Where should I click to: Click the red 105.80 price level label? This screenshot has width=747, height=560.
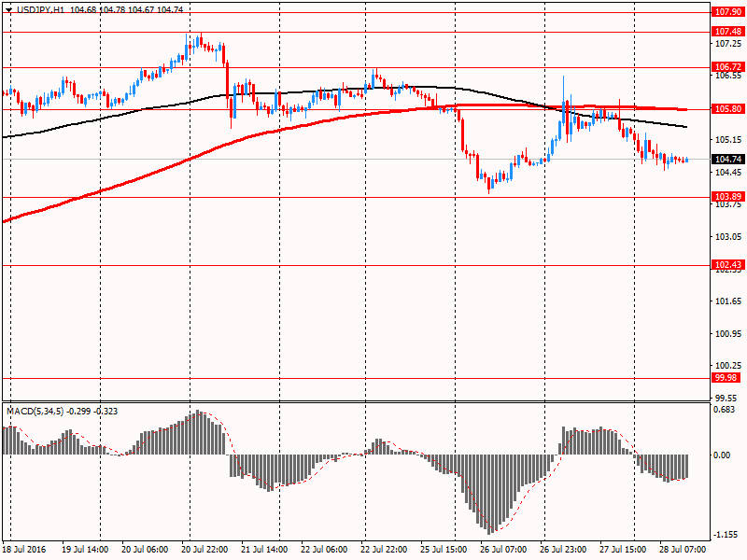[x=727, y=109]
